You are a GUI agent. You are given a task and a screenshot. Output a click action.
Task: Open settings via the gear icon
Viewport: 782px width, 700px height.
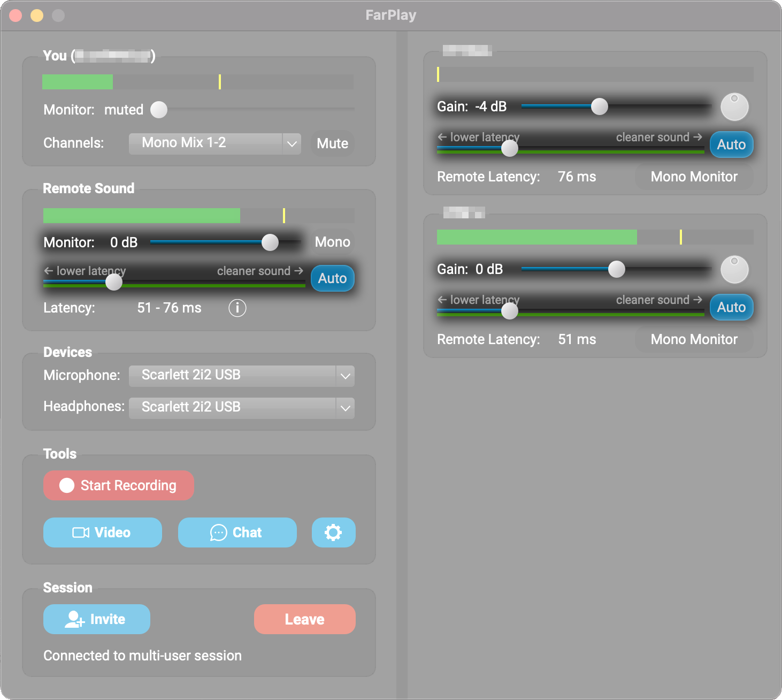pos(333,532)
